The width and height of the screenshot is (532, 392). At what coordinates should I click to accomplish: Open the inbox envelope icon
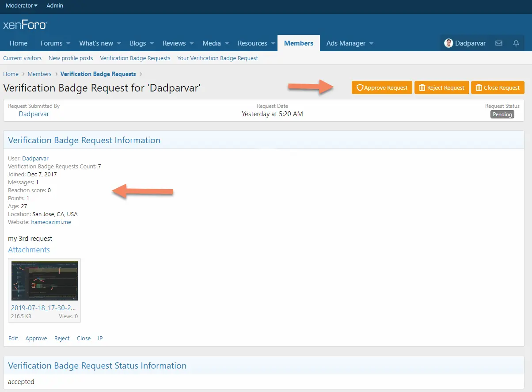pos(499,43)
